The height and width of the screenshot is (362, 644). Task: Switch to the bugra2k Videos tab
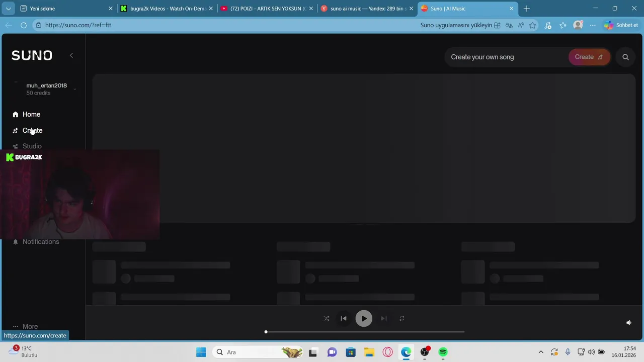click(x=167, y=9)
